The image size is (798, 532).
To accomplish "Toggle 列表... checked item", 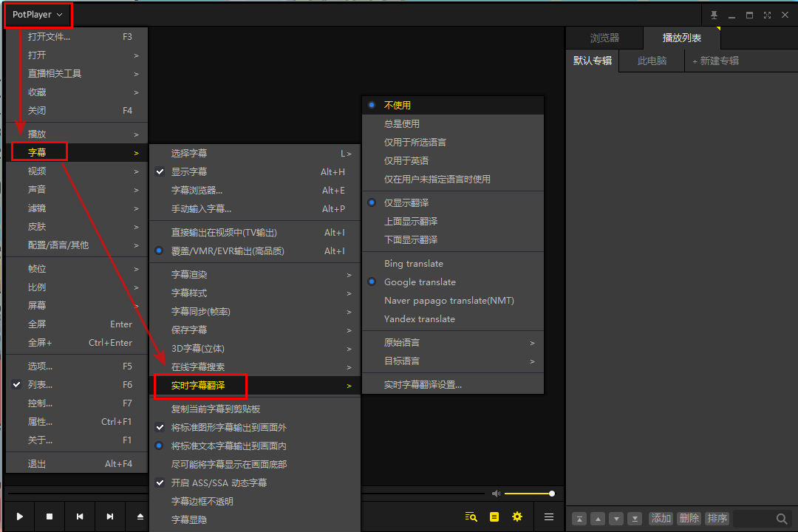I will click(17, 384).
